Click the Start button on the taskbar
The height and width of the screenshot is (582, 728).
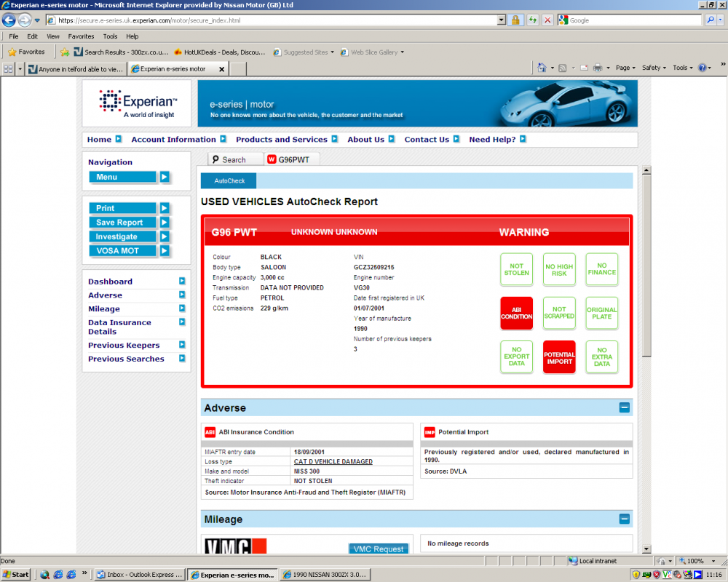coord(16,575)
